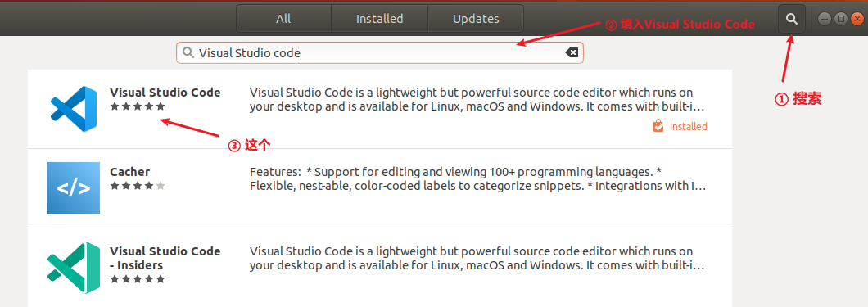Screen dimensions: 868x307
Task: Click the magnifier search toggle button
Action: [x=792, y=19]
